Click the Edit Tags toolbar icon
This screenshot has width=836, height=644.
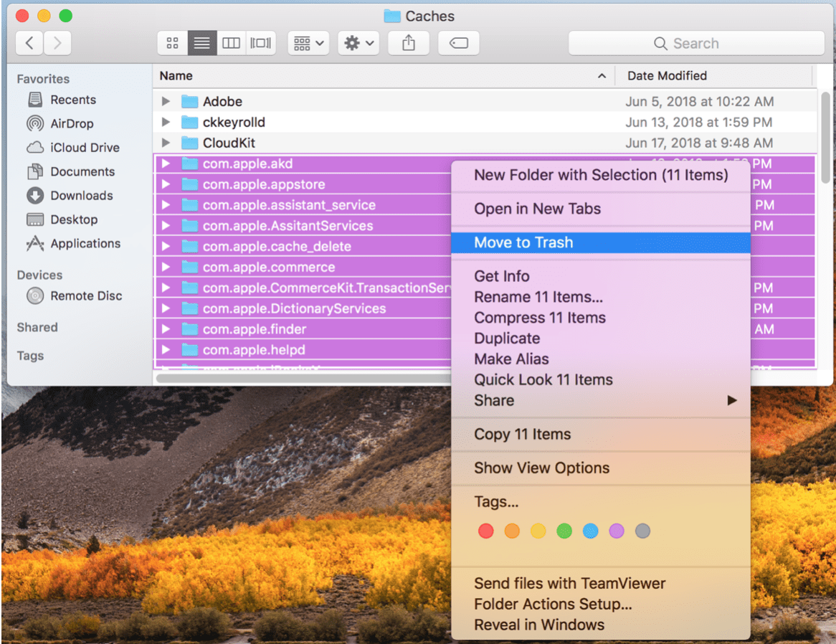tap(458, 42)
